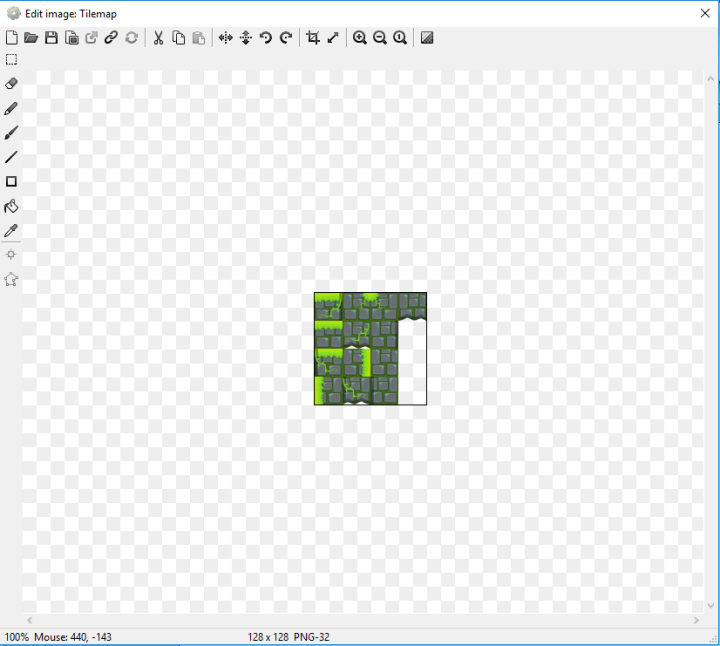Click the 128 x 128 PNG-32 status text
The height and width of the screenshot is (646, 720).
288,637
